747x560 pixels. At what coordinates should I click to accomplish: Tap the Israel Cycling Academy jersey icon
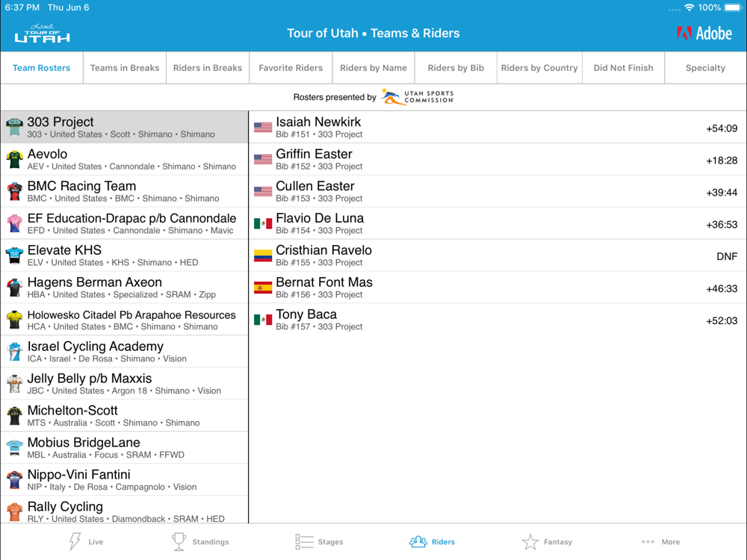pyautogui.click(x=14, y=352)
